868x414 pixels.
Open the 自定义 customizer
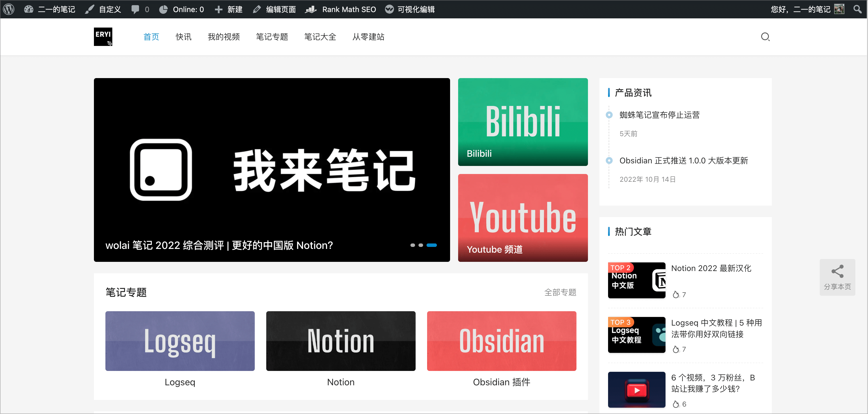[x=103, y=9]
